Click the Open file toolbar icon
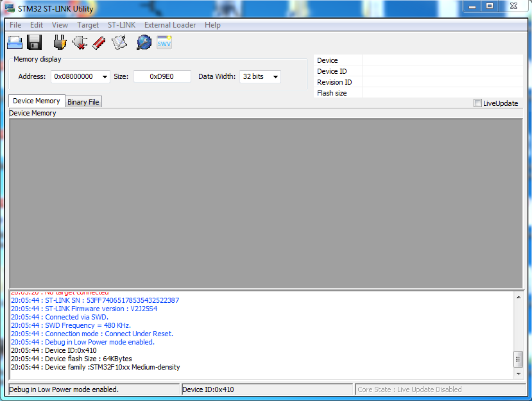Image resolution: width=532 pixels, height=401 pixels. (x=15, y=43)
